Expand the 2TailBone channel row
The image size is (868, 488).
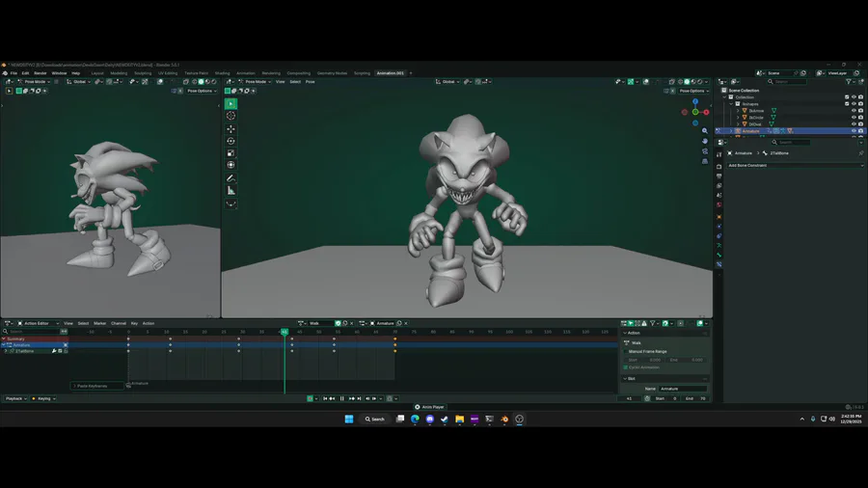[x=6, y=351]
